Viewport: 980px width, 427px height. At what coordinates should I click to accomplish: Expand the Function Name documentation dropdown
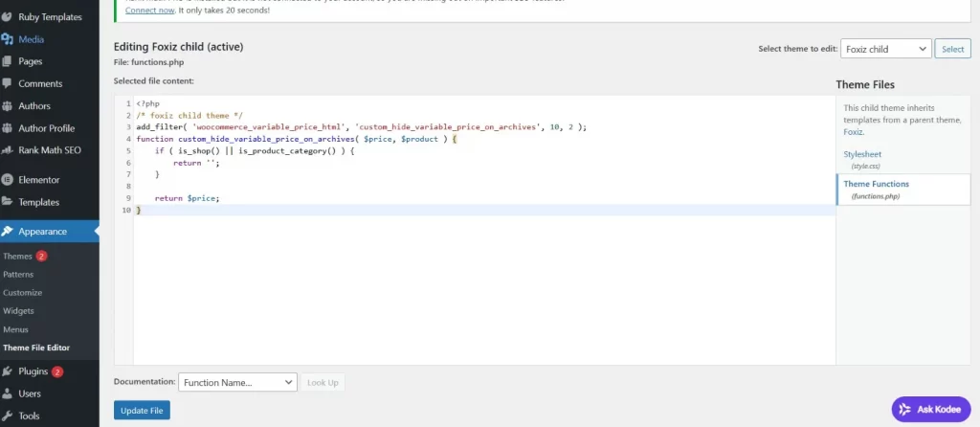[237, 382]
